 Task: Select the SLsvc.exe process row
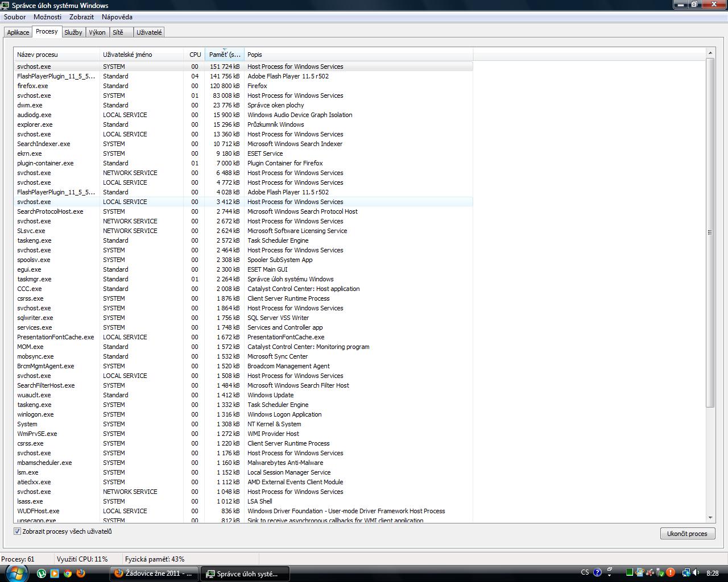[243, 231]
